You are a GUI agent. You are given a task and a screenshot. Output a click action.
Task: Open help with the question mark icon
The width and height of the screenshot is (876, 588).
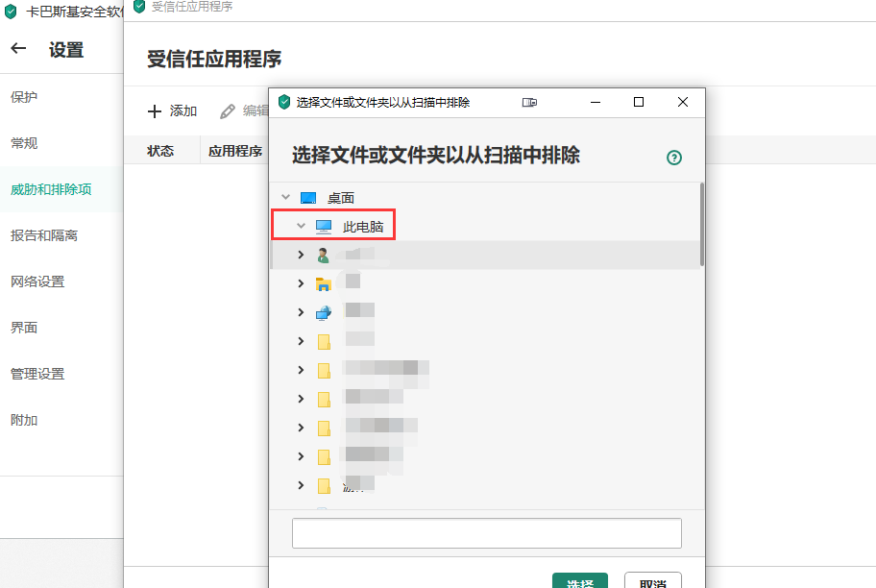(674, 158)
